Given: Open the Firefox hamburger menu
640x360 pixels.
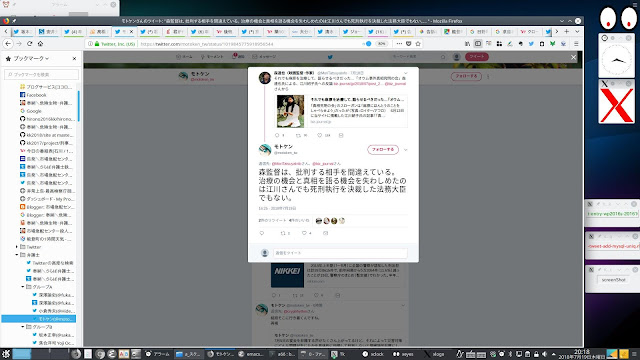Looking at the screenshot, I should (576, 44).
